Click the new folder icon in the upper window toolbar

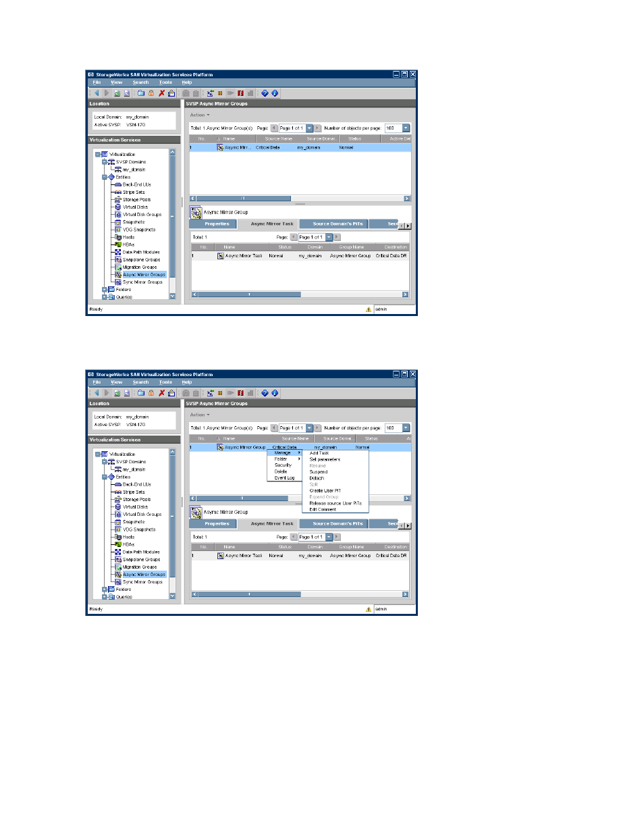pyautogui.click(x=141, y=93)
